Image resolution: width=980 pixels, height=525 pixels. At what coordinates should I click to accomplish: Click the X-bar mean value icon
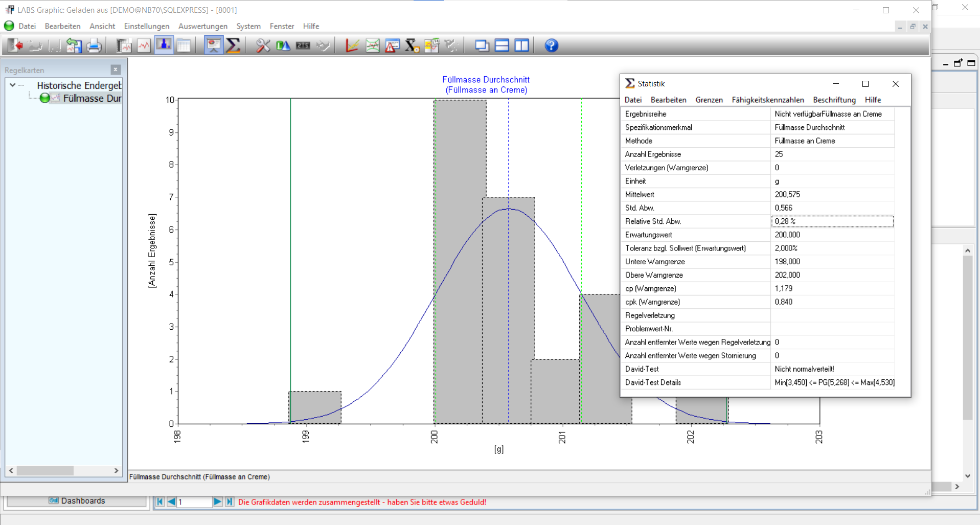tap(412, 46)
